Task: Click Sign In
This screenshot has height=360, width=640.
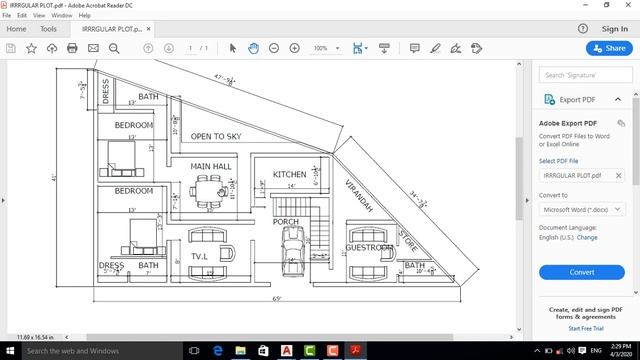Action: [615, 29]
